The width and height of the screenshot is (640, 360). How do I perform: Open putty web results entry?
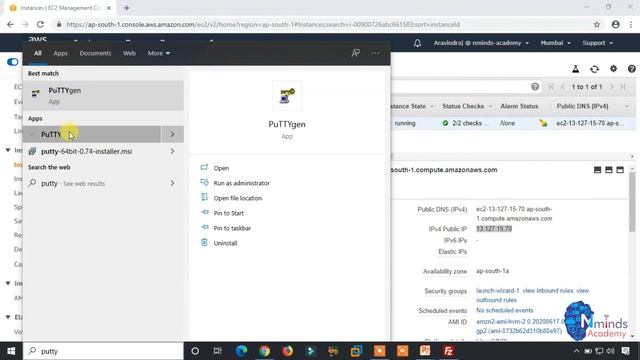(91, 183)
